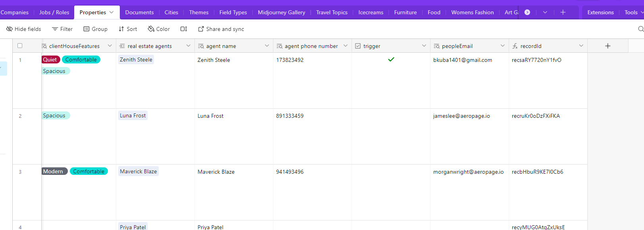Click the real estate agents linked field icon
This screenshot has height=230, width=644.
(122, 46)
